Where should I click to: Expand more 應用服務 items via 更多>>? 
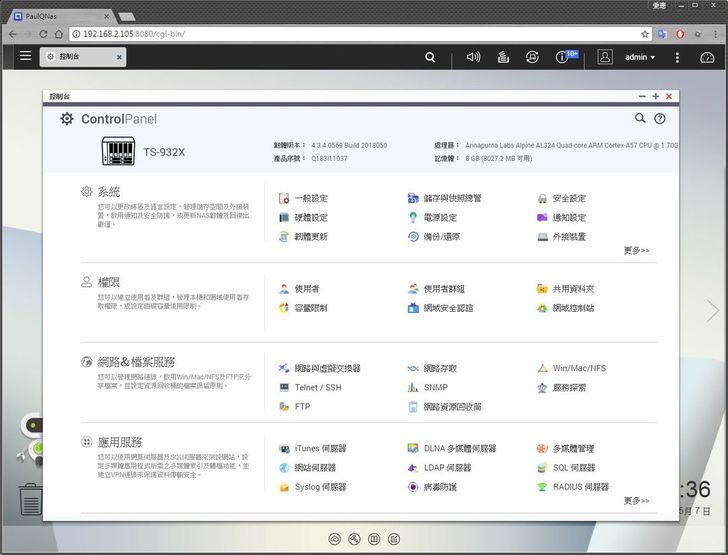(636, 500)
